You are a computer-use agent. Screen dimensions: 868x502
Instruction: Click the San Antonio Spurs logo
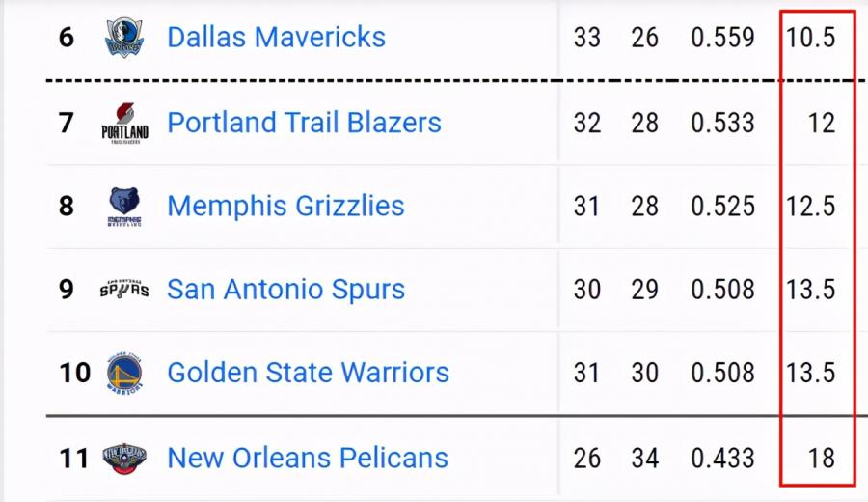(124, 289)
